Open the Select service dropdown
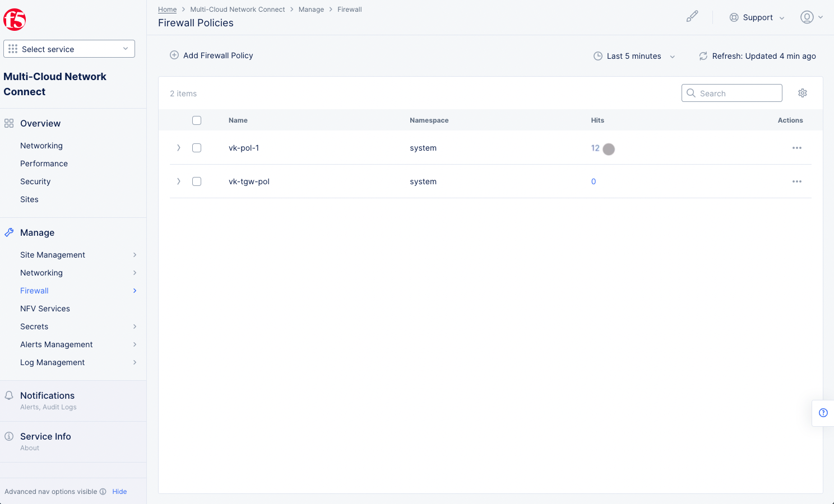 (x=69, y=49)
